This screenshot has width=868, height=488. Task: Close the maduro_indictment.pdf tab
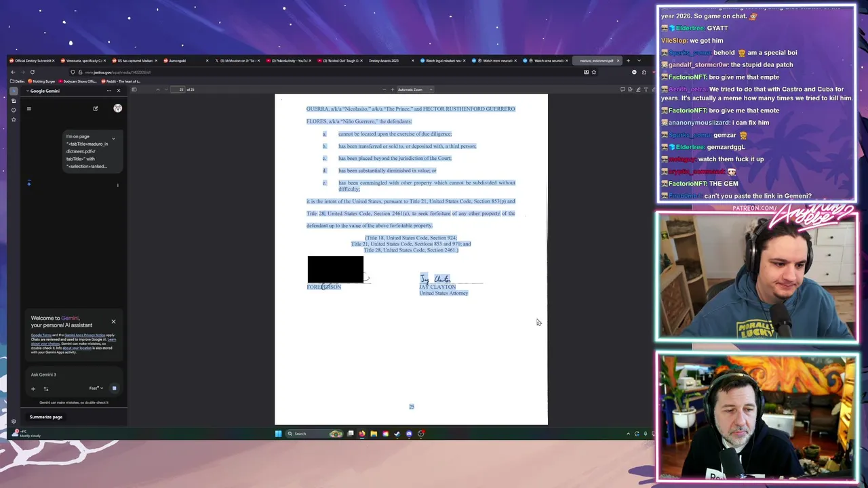(x=618, y=60)
